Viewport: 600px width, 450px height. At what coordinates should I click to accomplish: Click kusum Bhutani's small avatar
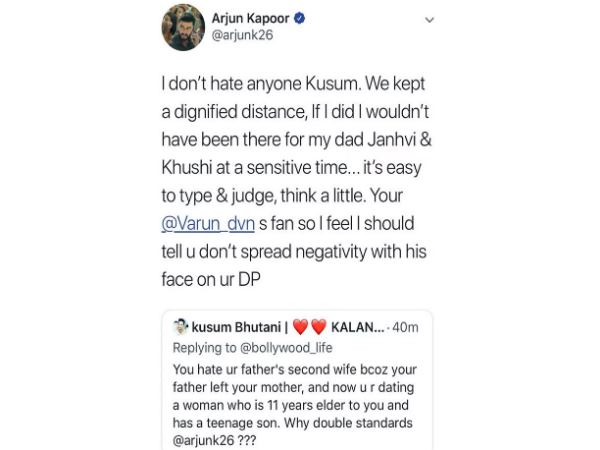pos(180,327)
